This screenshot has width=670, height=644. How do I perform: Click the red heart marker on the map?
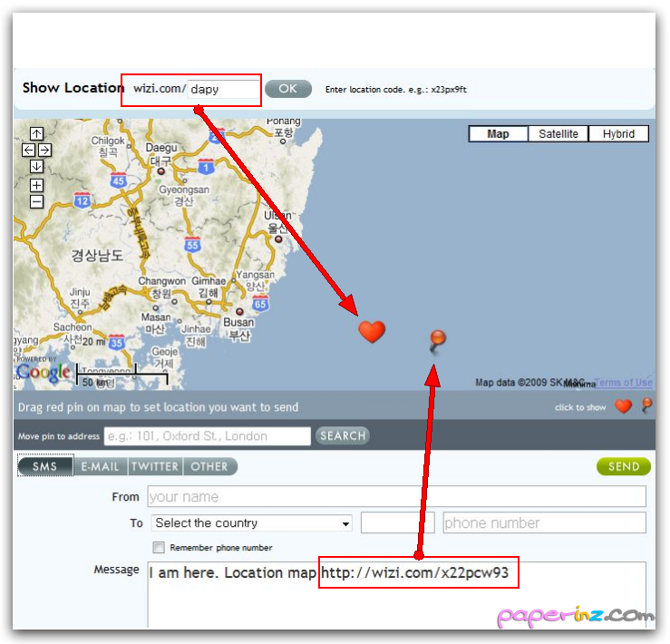(x=372, y=332)
